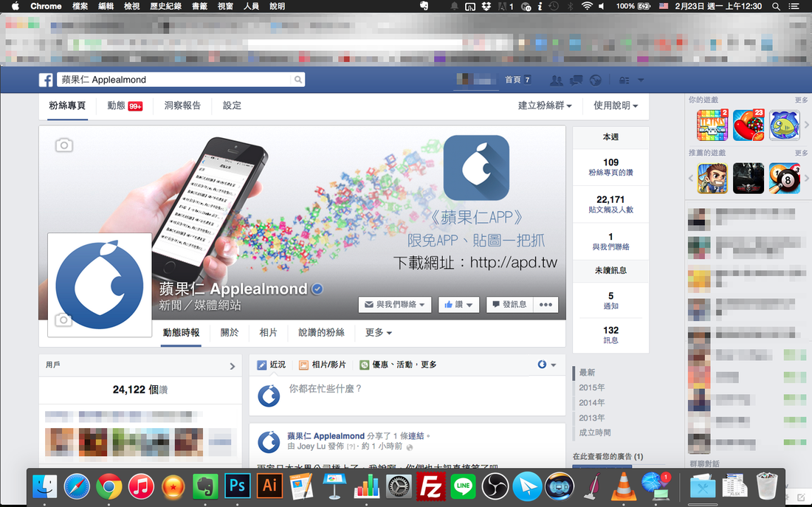This screenshot has height=507, width=812.
Task: Jump to 2014年 in the timeline
Action: pos(591,403)
